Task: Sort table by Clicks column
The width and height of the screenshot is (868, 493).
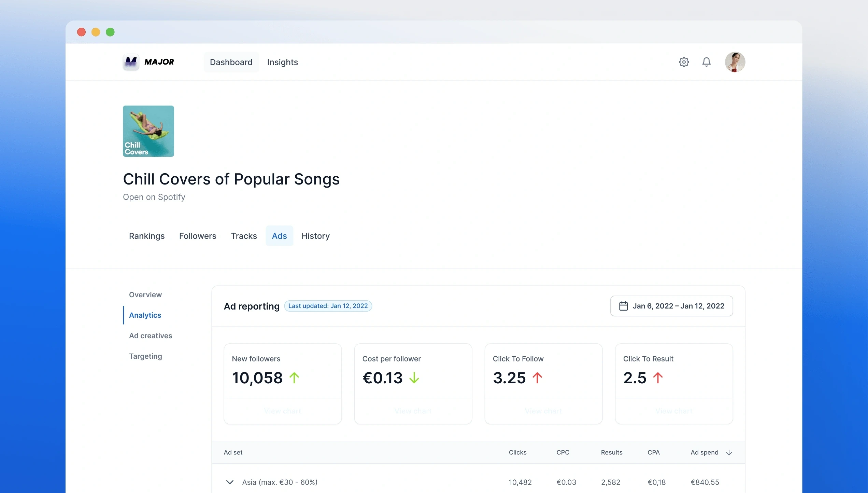Action: (x=517, y=452)
